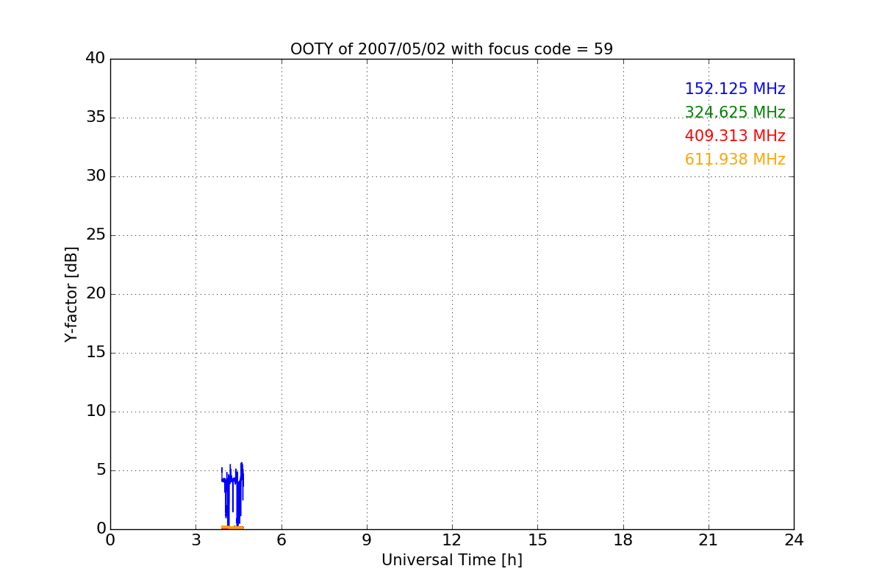Click the Y-factor [dB] axis label
Image resolution: width=882 pixels, height=588 pixels.
(71, 294)
